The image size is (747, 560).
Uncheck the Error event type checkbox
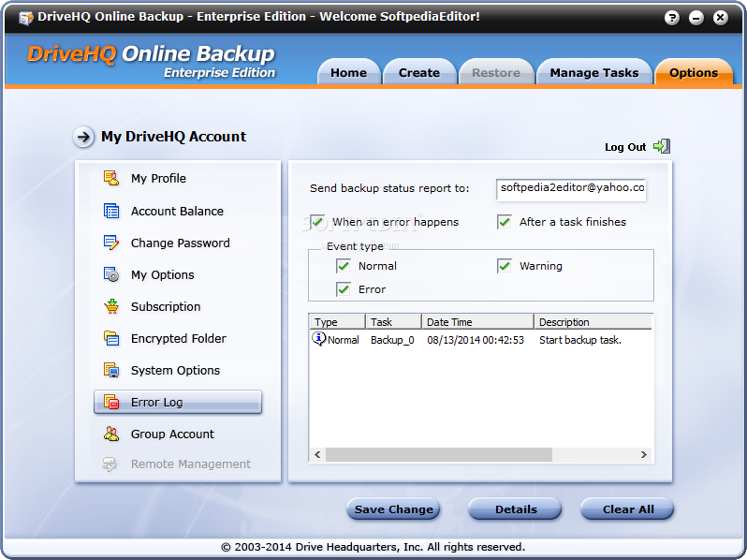tap(344, 289)
